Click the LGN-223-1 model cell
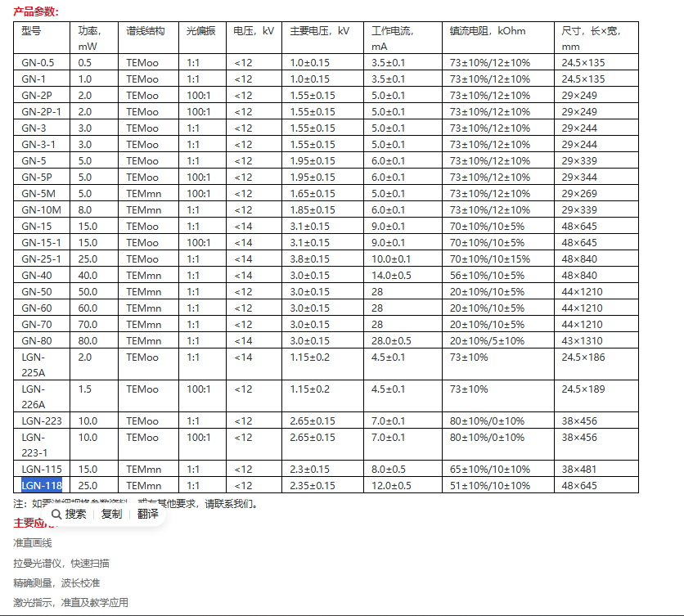 pos(35,445)
